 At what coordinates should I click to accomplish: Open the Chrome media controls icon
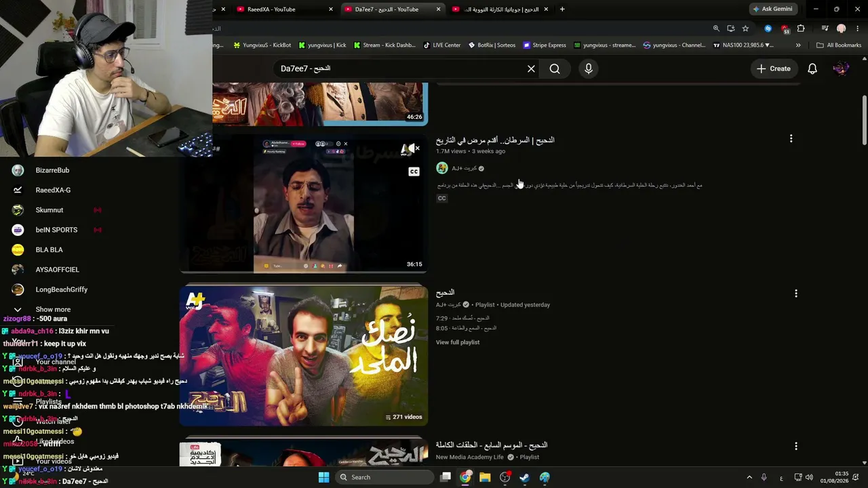tap(825, 28)
